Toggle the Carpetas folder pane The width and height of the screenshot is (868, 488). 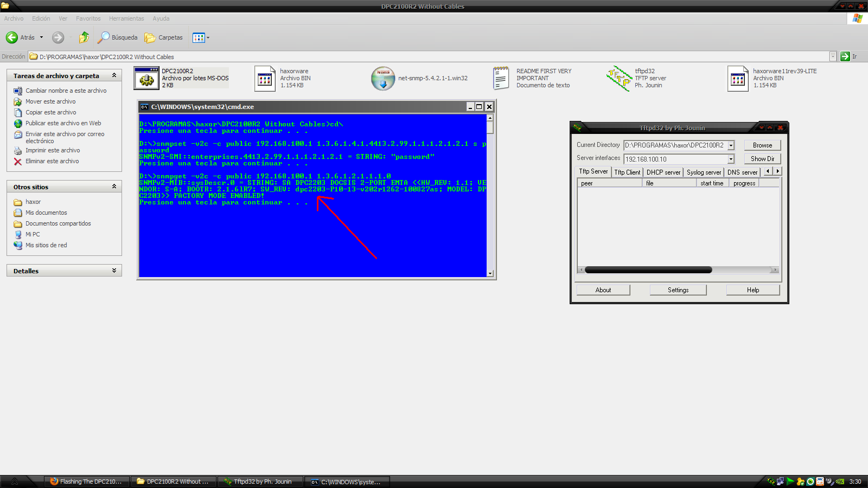[x=164, y=37]
